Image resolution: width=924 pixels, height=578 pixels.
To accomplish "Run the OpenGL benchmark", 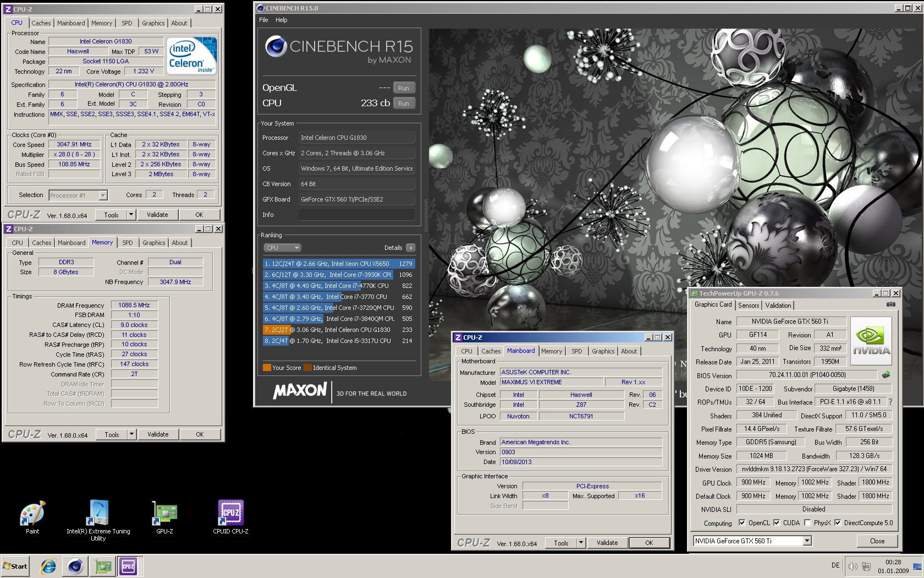I will point(404,88).
